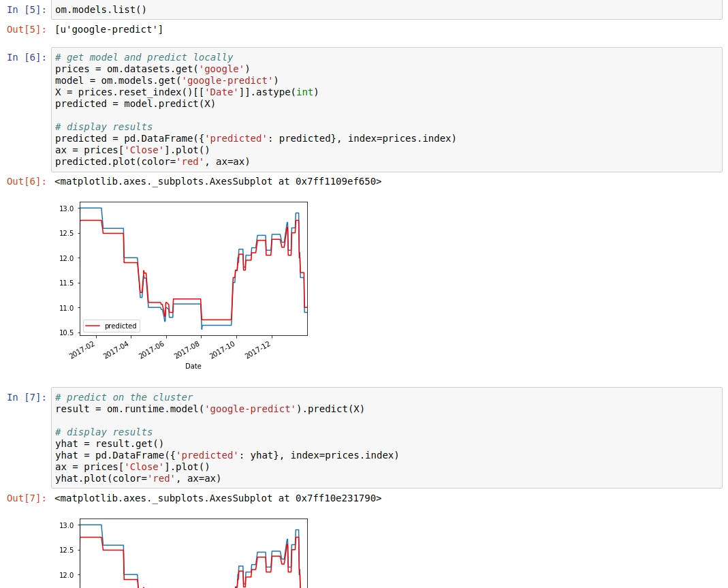This screenshot has width=728, height=588.
Task: Select the In [7] cell prompt
Action: click(27, 397)
